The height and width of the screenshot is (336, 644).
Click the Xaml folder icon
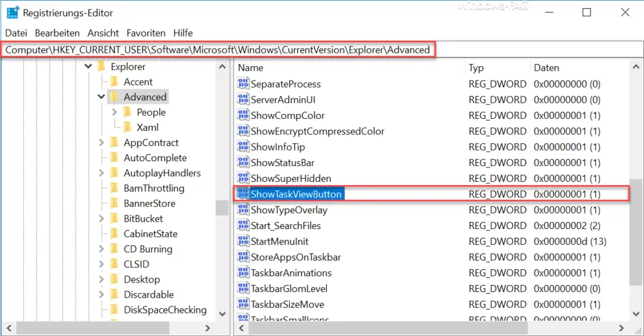click(128, 127)
